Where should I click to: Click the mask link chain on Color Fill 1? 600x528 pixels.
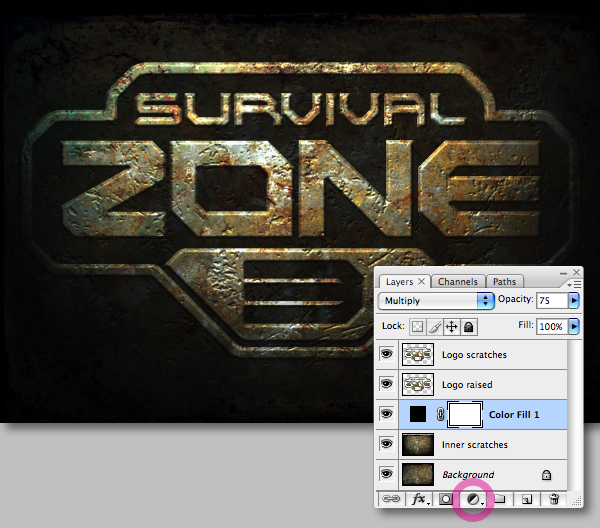point(440,414)
